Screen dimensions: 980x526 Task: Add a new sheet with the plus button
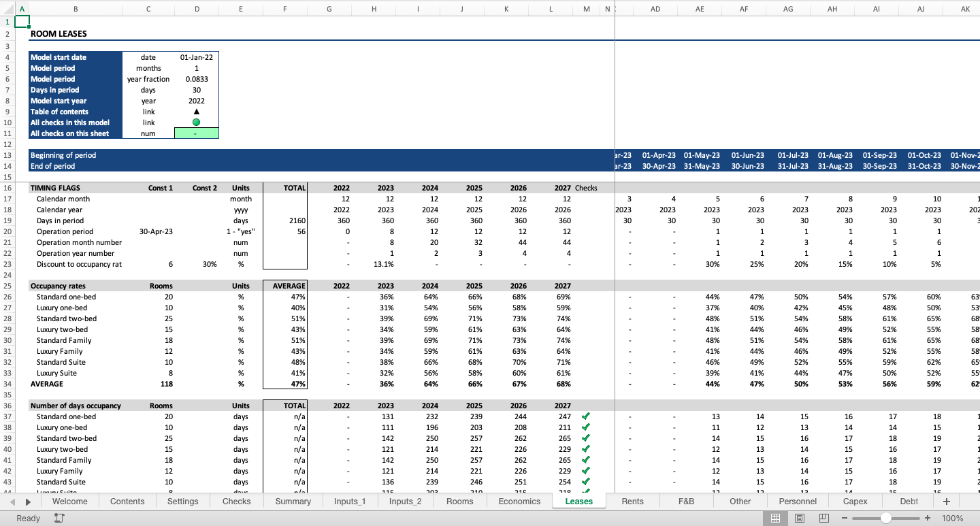tap(946, 501)
